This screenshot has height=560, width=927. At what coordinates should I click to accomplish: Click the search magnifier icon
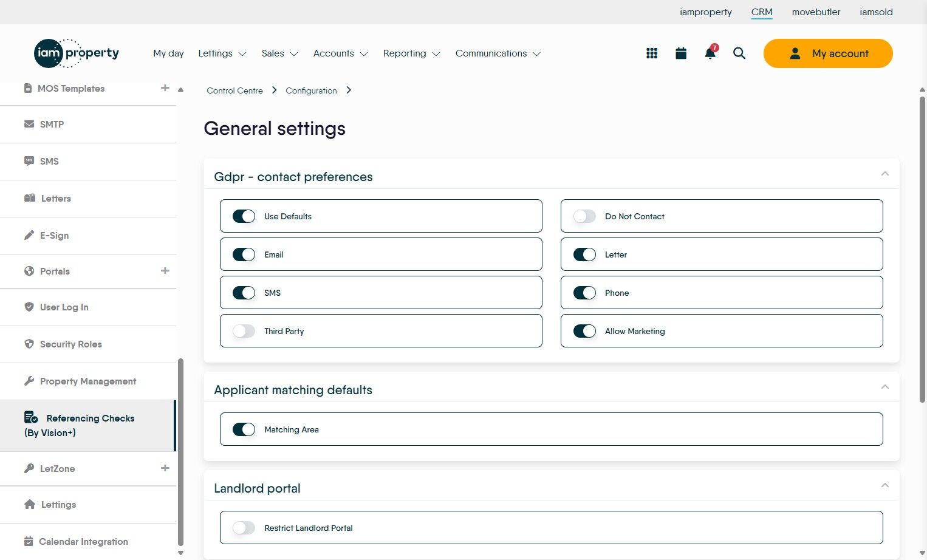(x=739, y=53)
